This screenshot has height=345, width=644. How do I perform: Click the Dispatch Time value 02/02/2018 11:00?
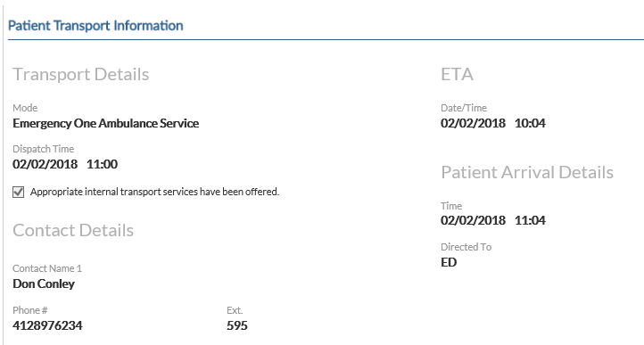65,164
